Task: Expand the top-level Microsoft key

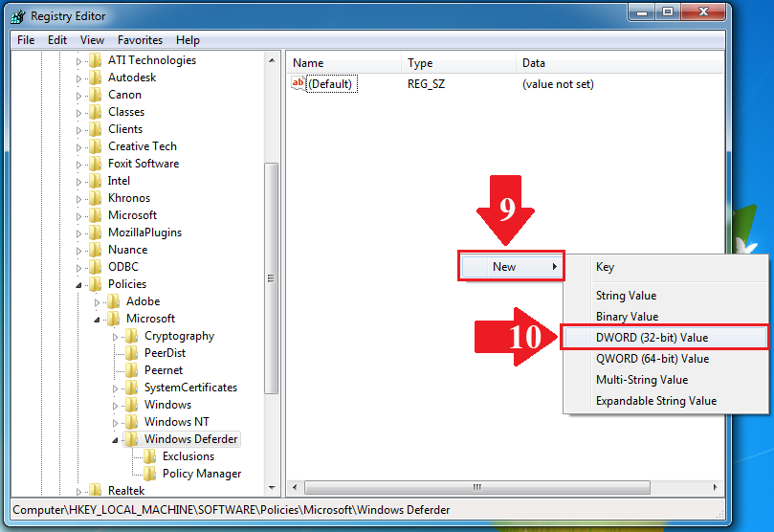Action: click(78, 216)
